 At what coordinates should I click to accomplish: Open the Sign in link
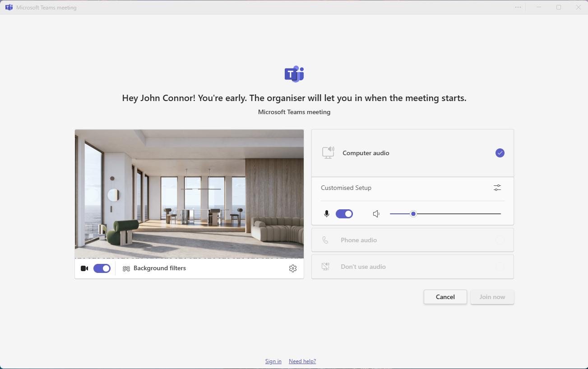(273, 361)
